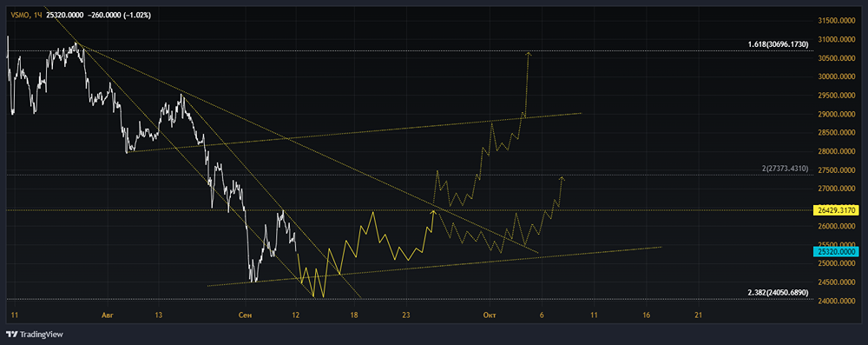Click the 31500.0000 price axis label
This screenshot has width=868, height=345.
tap(837, 21)
